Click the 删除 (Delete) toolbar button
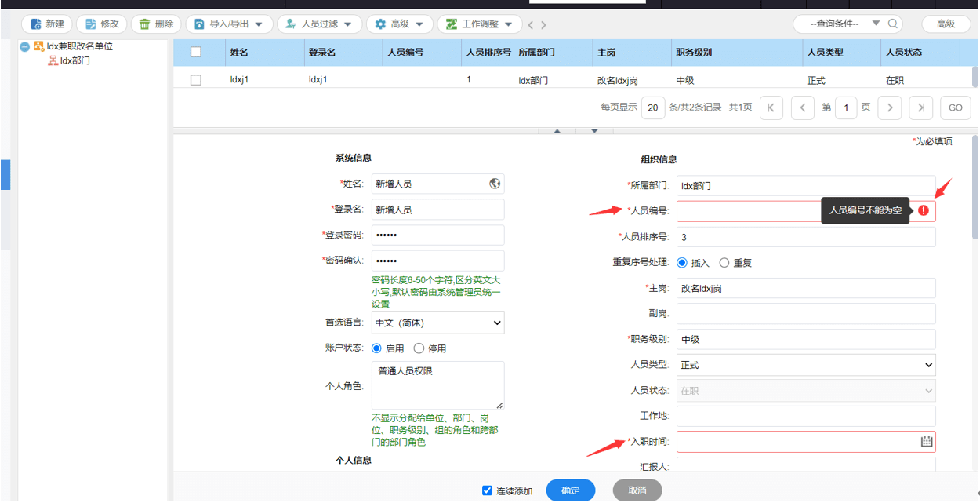The image size is (980, 503). 156,24
